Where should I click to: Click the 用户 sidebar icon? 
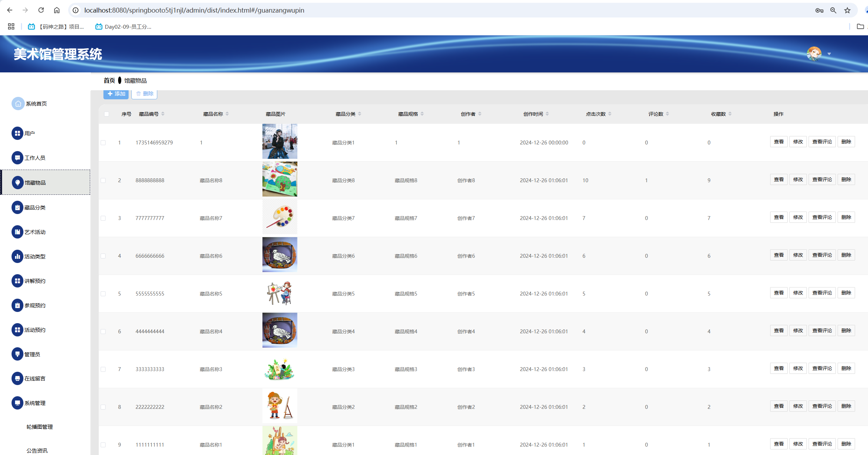(x=17, y=133)
